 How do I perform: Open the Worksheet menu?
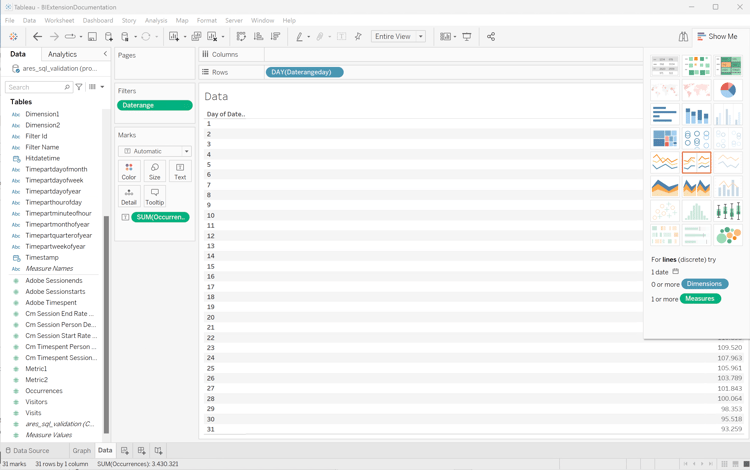point(59,21)
